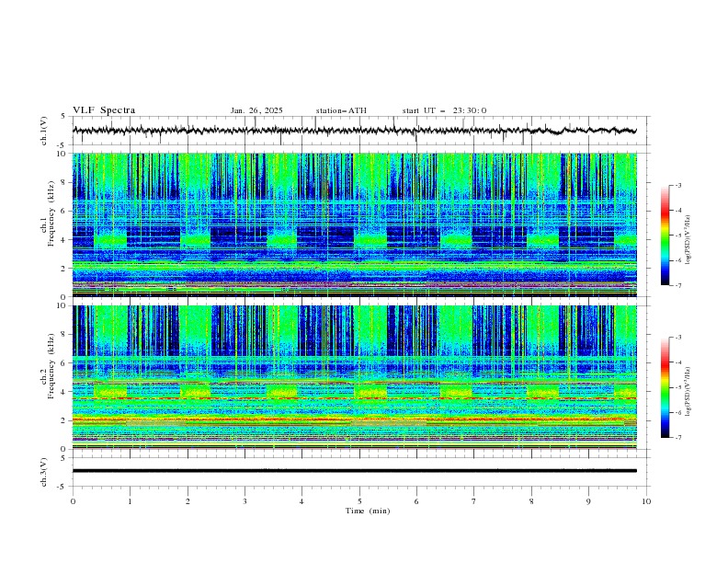Click the time axis tick label "1"
728x563 pixels.
pos(130,501)
